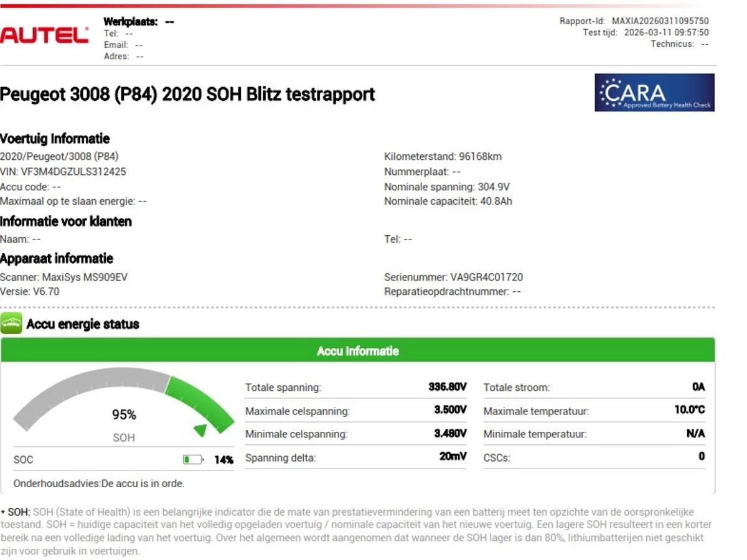Click the Accu Informatie green header bar

[x=358, y=350]
